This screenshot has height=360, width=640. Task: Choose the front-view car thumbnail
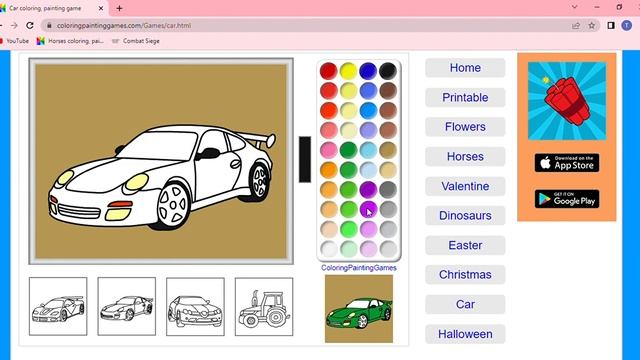click(195, 307)
